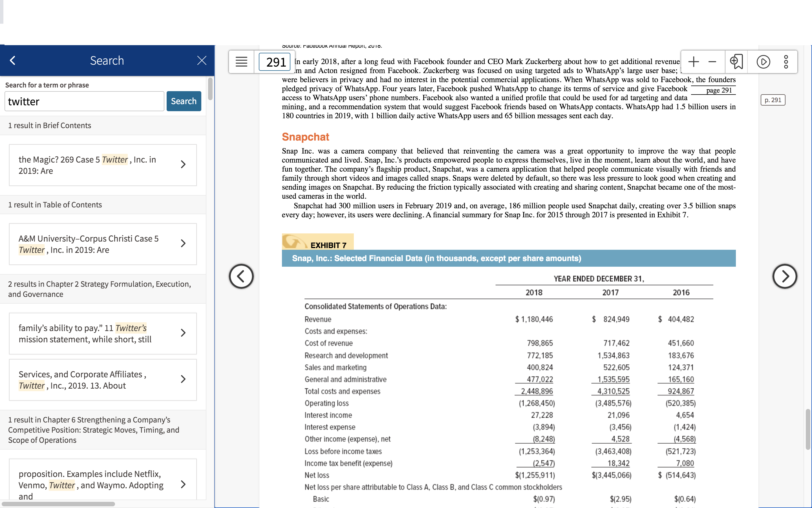Open result 'family's ability to pay'
The height and width of the screenshot is (508, 812).
coord(103,333)
